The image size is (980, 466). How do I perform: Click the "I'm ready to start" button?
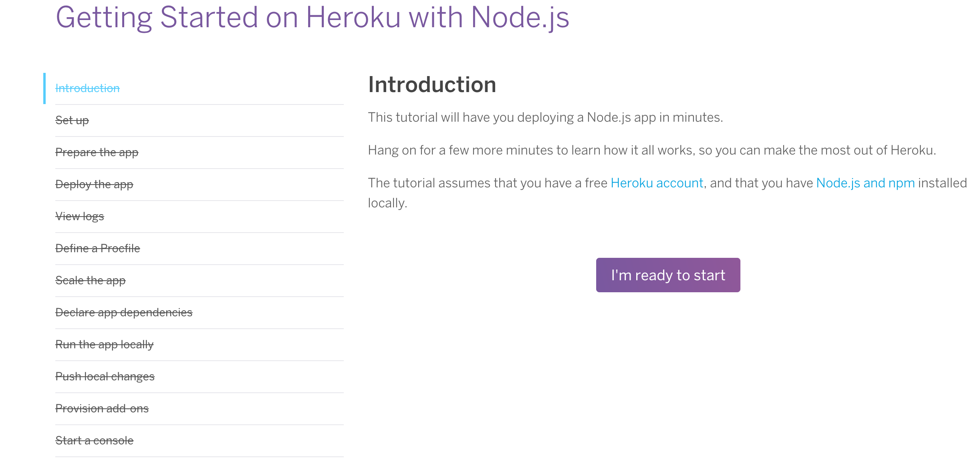click(668, 275)
